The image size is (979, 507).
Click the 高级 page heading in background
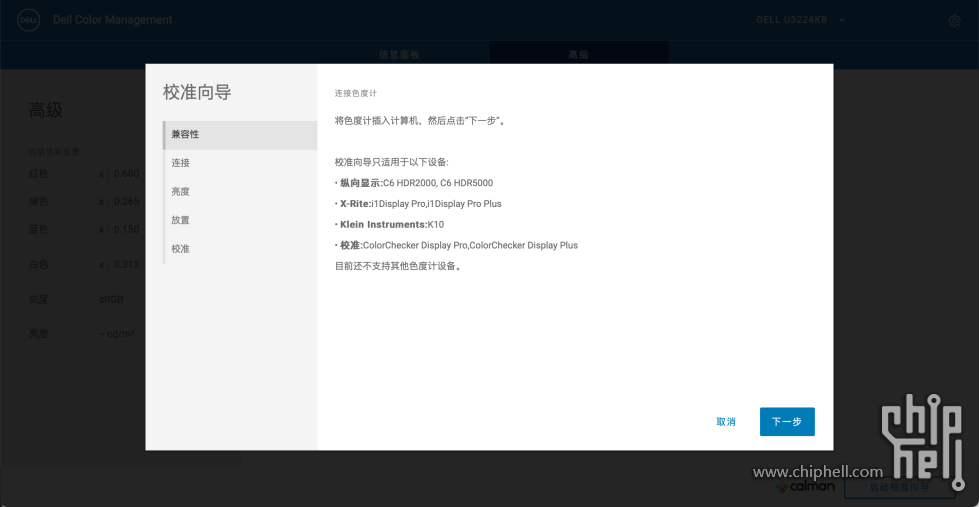coord(46,111)
